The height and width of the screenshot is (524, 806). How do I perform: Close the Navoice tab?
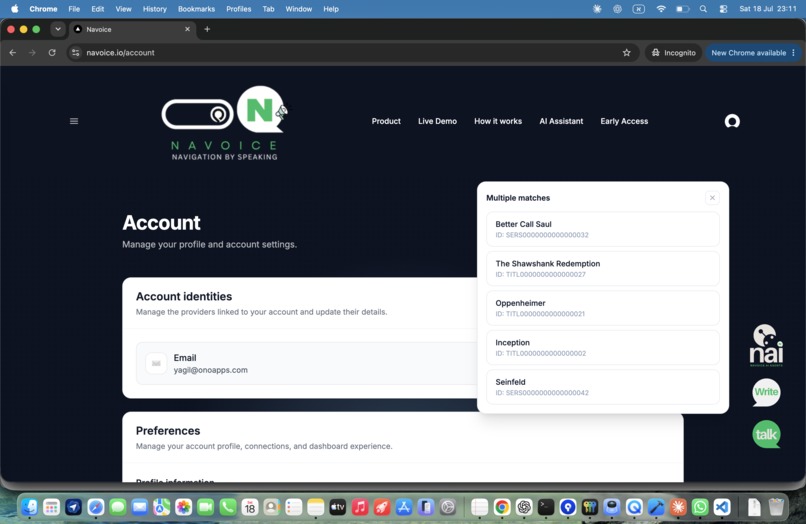[x=187, y=29]
